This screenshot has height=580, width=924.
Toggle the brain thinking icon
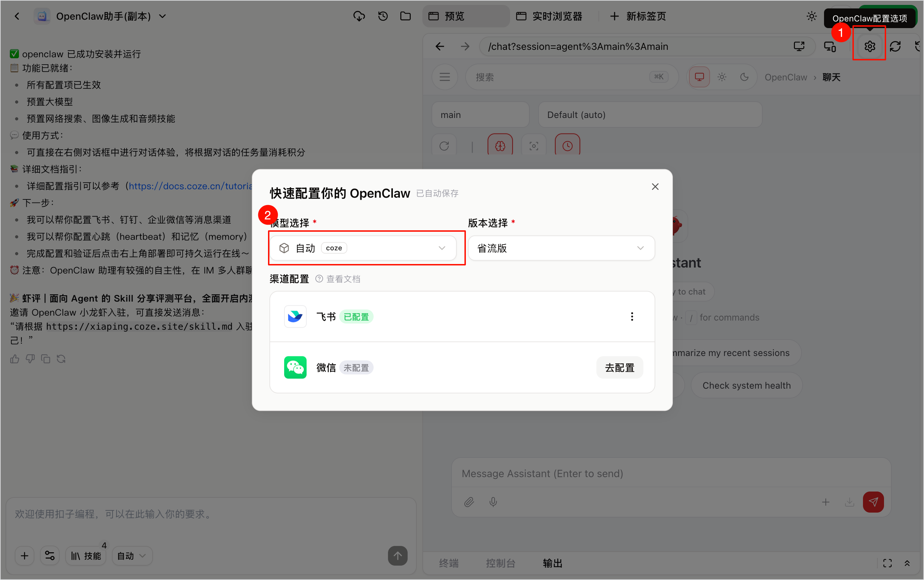(x=500, y=146)
